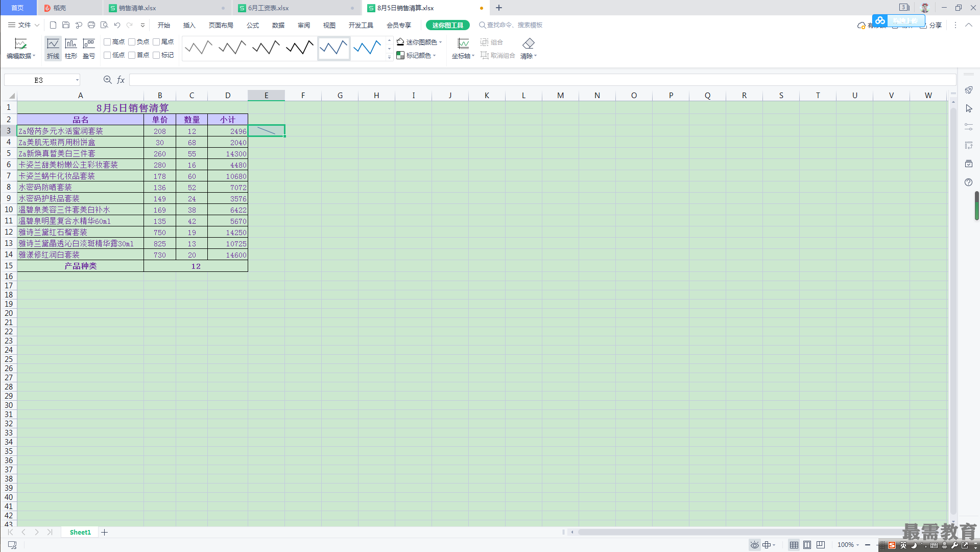Screen dimensions: 980x552
Task: Switch to the 销售清单.xlsx document tab
Action: pos(166,8)
